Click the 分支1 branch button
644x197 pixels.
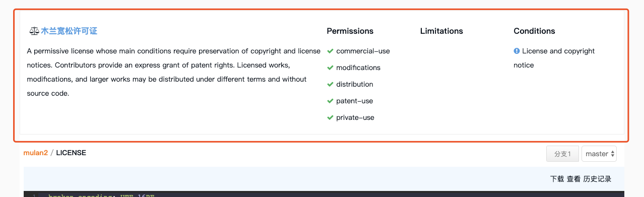(562, 154)
